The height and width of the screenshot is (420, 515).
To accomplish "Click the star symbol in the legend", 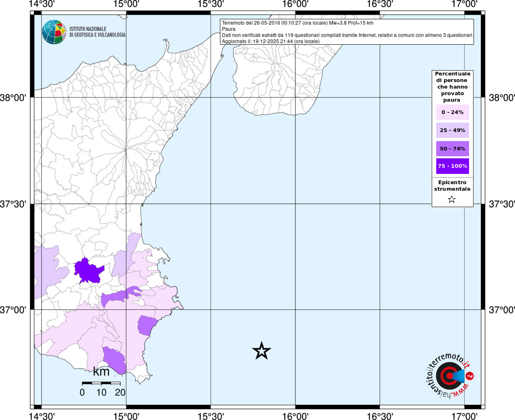I will click(452, 200).
